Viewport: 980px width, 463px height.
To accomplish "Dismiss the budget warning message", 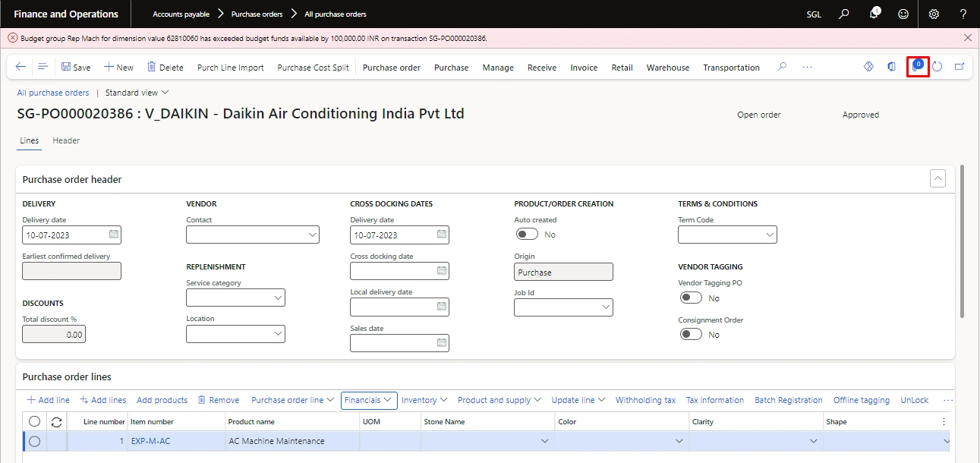I will [967, 37].
